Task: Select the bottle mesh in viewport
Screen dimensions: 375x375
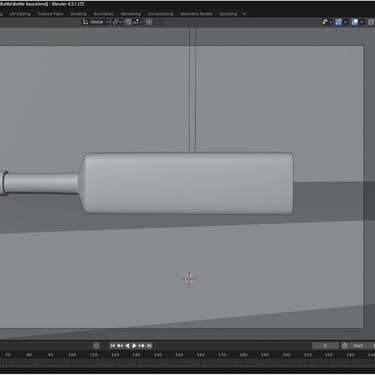Action: [x=188, y=183]
